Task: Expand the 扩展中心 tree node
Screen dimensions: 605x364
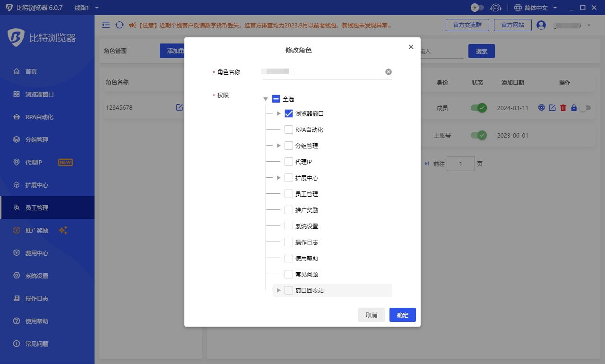Action: point(278,178)
